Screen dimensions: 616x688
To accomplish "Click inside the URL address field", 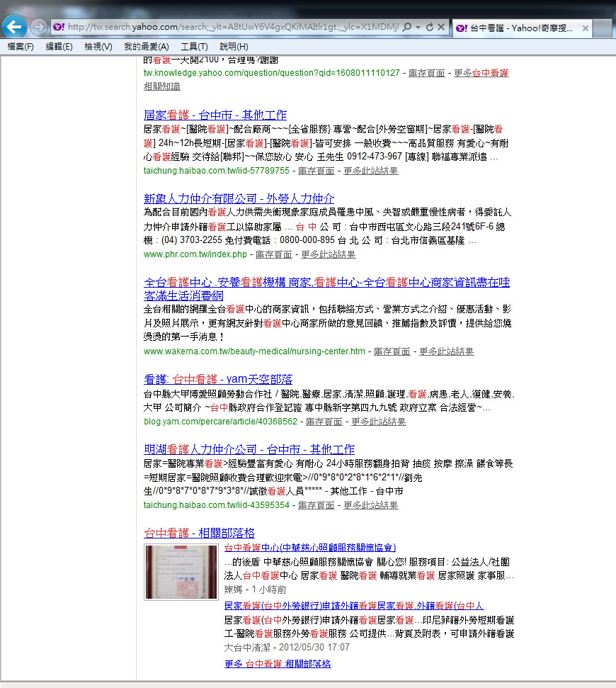I will (x=232, y=27).
